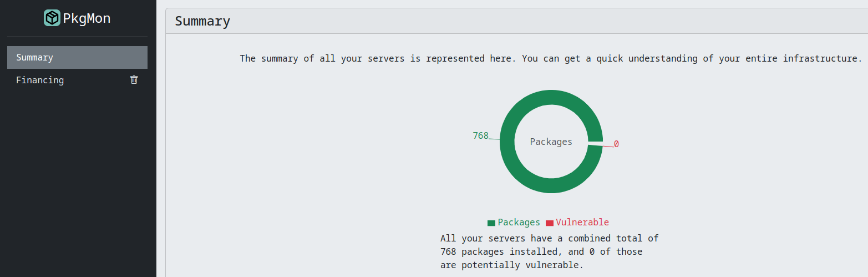The image size is (868, 277).
Task: Open the Summary sidebar item
Action: point(77,57)
